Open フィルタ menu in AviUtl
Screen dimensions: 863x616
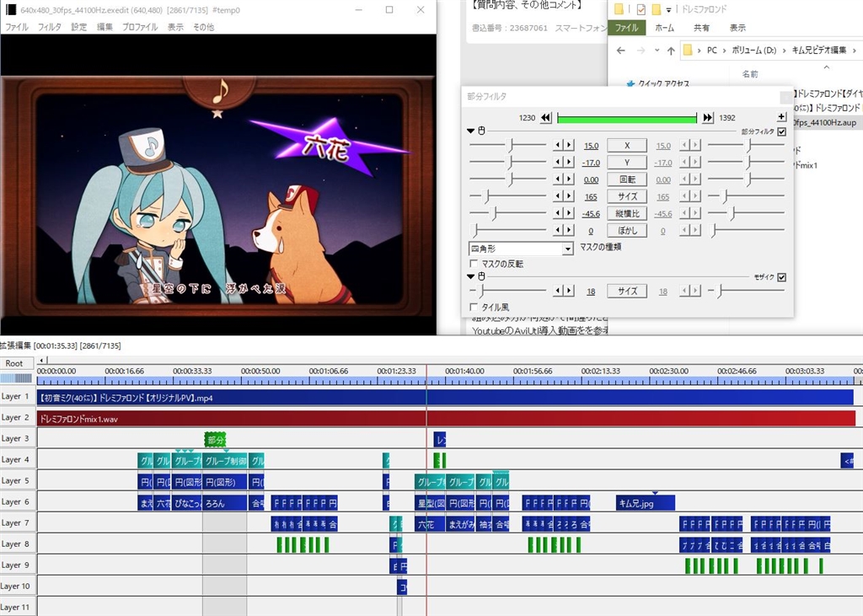tap(49, 27)
